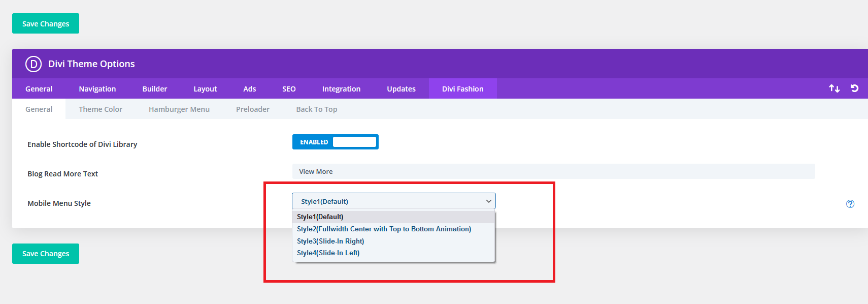Open the Back To Top sub-tab
The image size is (868, 304).
pos(317,109)
